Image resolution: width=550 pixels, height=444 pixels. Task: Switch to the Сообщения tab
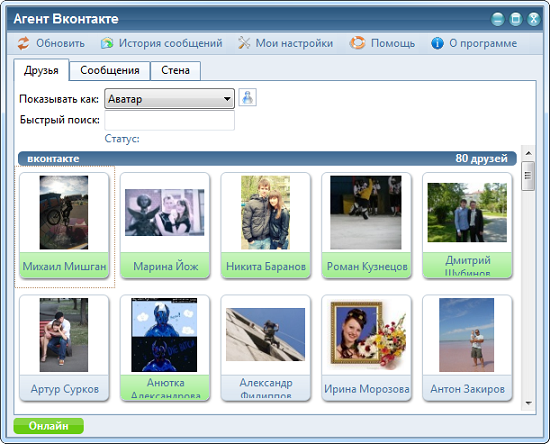(x=110, y=70)
